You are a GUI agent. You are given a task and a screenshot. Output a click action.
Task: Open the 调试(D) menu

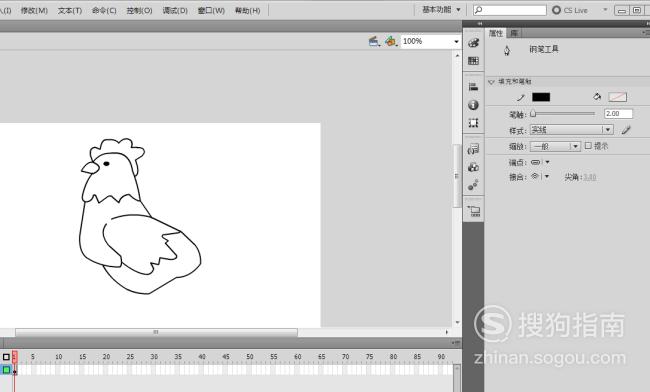(175, 10)
